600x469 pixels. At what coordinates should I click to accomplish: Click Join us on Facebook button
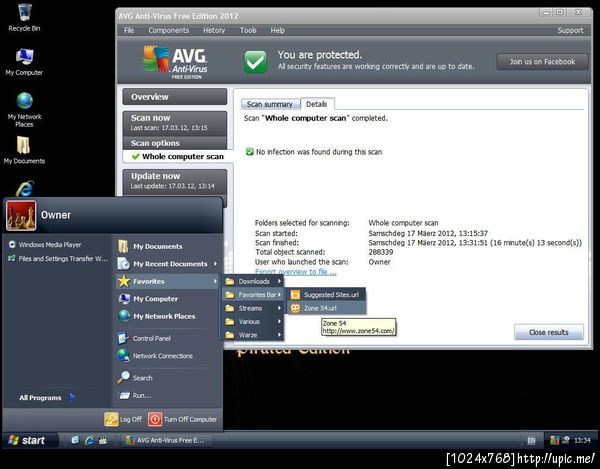542,62
